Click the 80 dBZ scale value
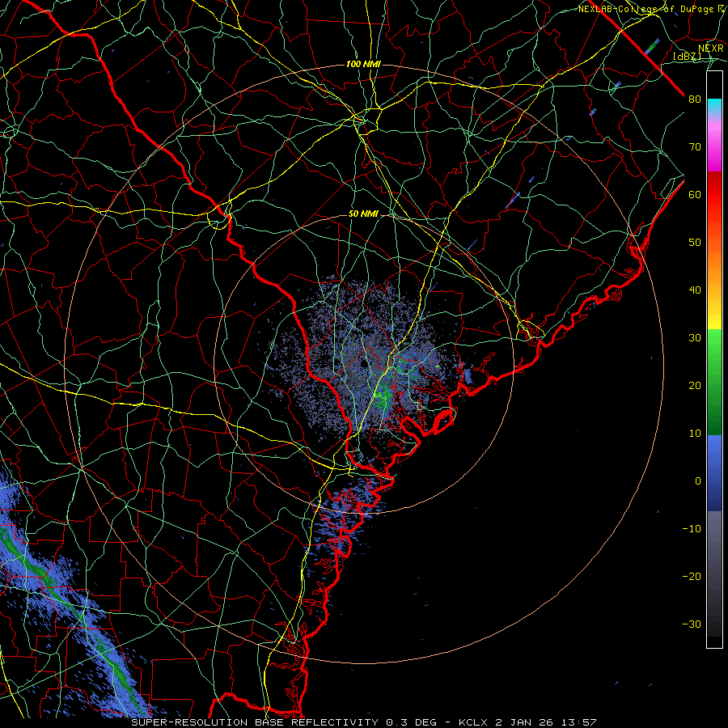The image size is (728, 728). (695, 99)
